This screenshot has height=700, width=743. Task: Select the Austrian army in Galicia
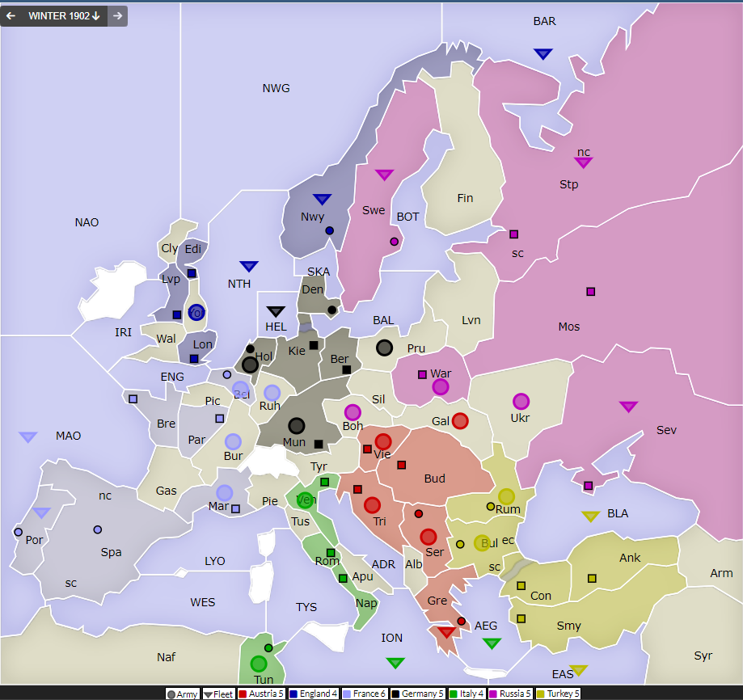point(460,421)
